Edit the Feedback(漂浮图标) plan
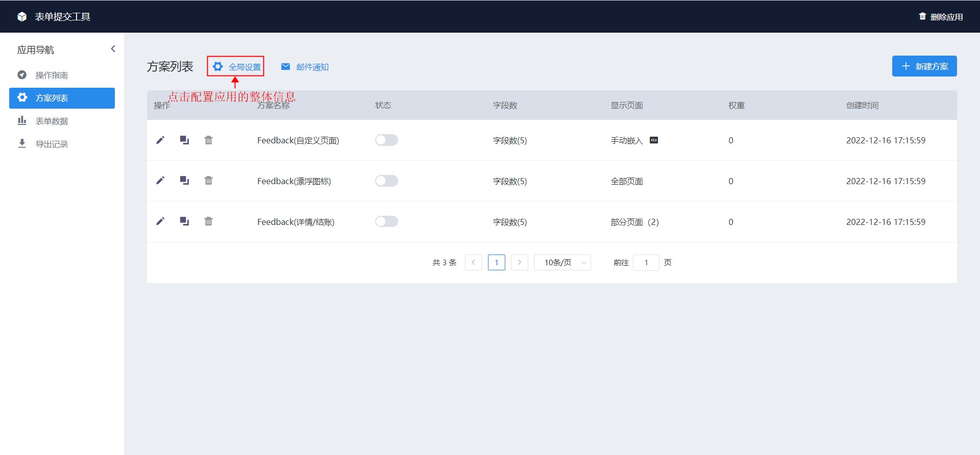The image size is (980, 455). [x=160, y=181]
